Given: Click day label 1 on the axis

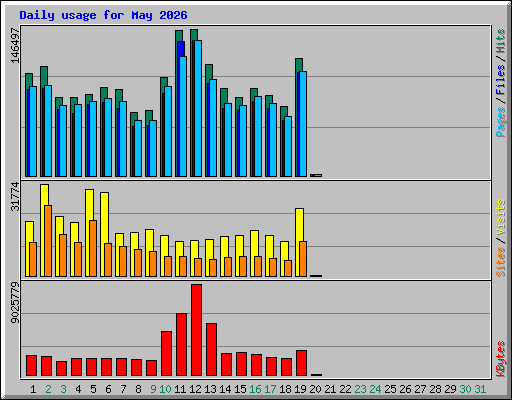Looking at the screenshot, I should tap(33, 389).
